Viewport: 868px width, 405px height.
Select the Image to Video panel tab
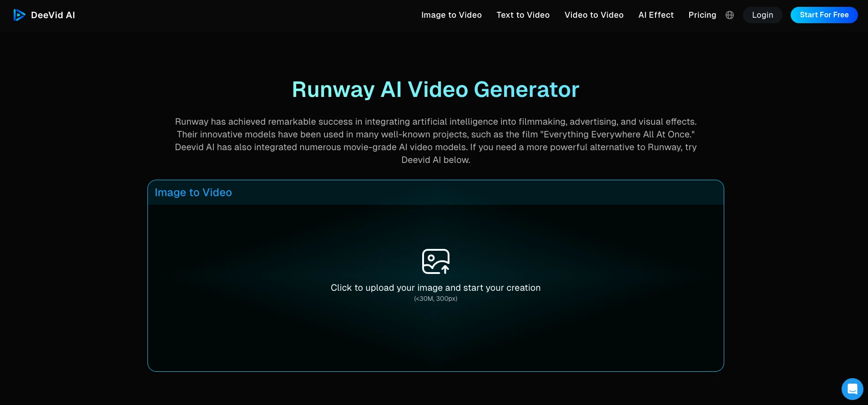point(193,192)
